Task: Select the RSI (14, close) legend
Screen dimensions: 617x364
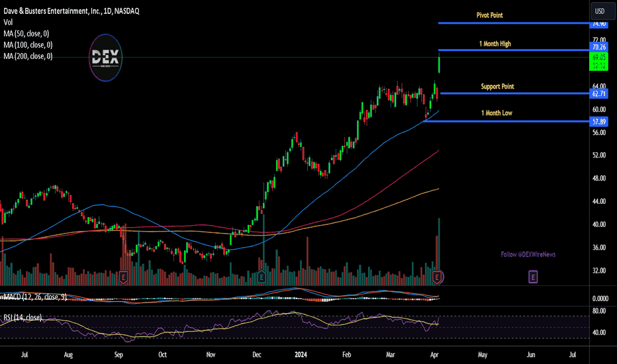Action: pos(23,317)
